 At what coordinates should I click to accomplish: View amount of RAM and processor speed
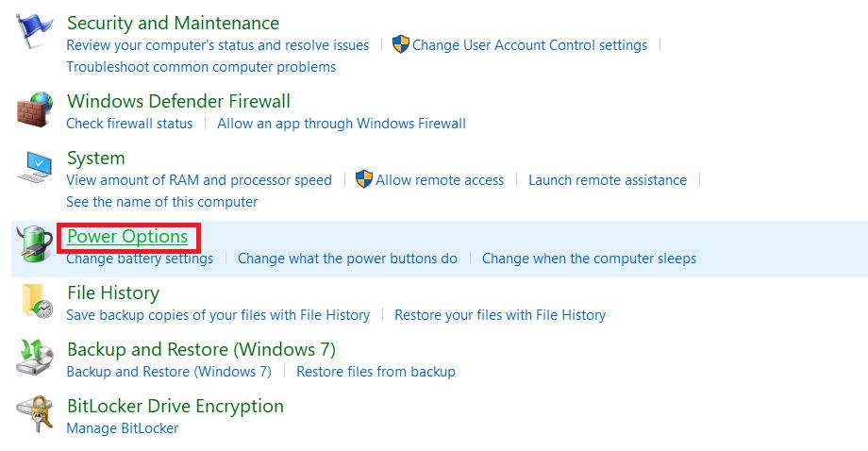(x=199, y=180)
